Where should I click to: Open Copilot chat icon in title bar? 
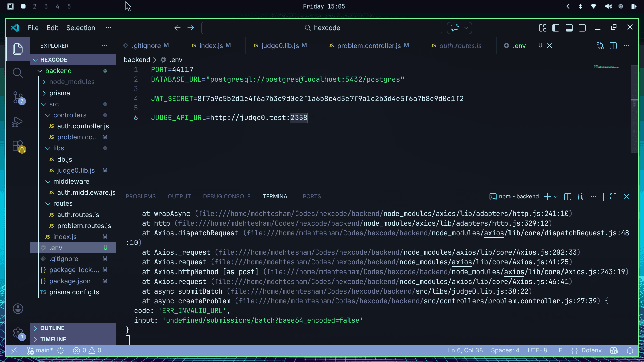pyautogui.click(x=455, y=28)
